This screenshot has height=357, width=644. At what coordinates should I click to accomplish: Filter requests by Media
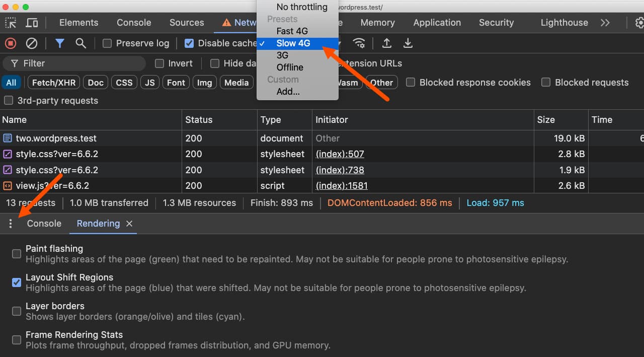(236, 83)
